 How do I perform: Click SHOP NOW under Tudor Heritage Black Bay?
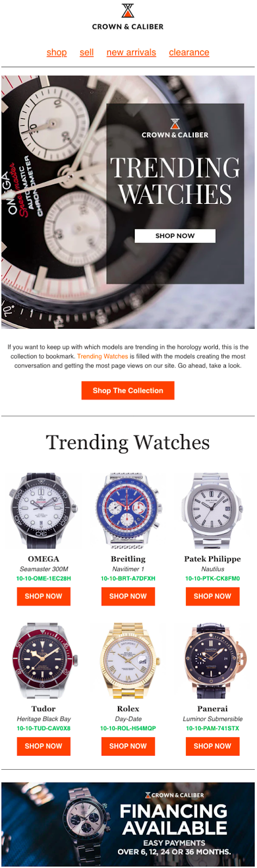pyautogui.click(x=43, y=746)
